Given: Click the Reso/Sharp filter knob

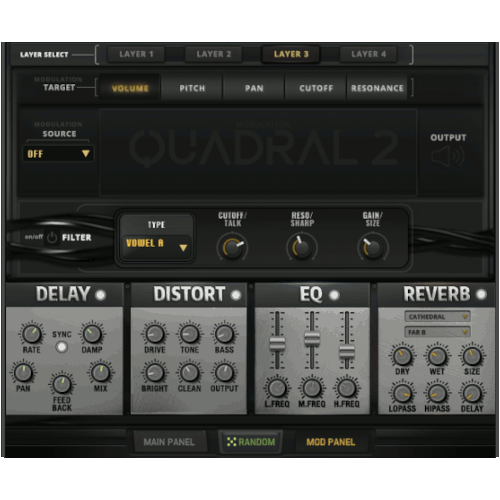Looking at the screenshot, I should 302,247.
